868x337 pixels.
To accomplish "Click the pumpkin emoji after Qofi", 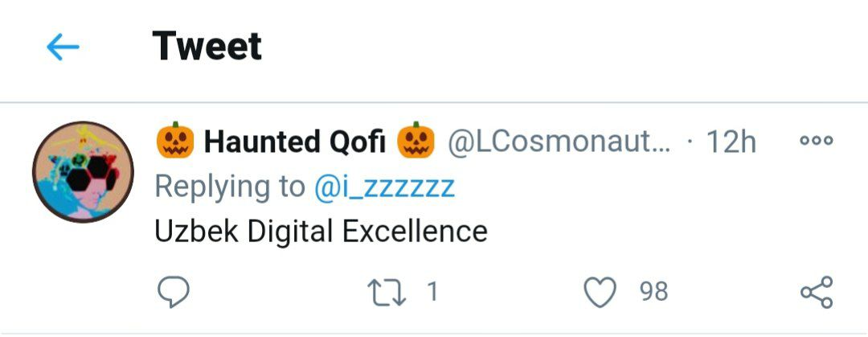I will (x=416, y=142).
